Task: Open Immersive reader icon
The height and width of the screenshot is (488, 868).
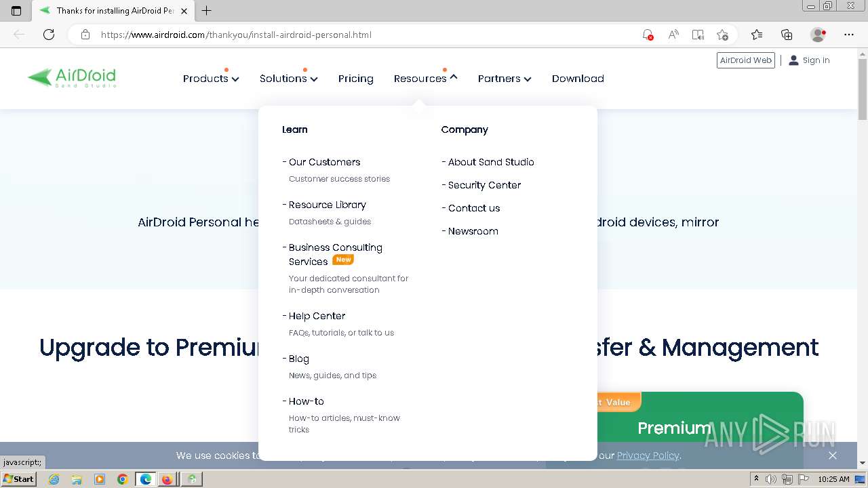Action: coord(698,35)
